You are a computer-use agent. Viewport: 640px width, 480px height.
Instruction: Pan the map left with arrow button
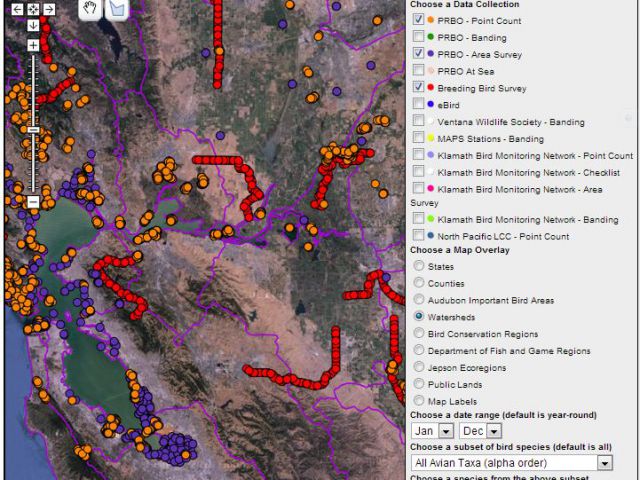17,9
